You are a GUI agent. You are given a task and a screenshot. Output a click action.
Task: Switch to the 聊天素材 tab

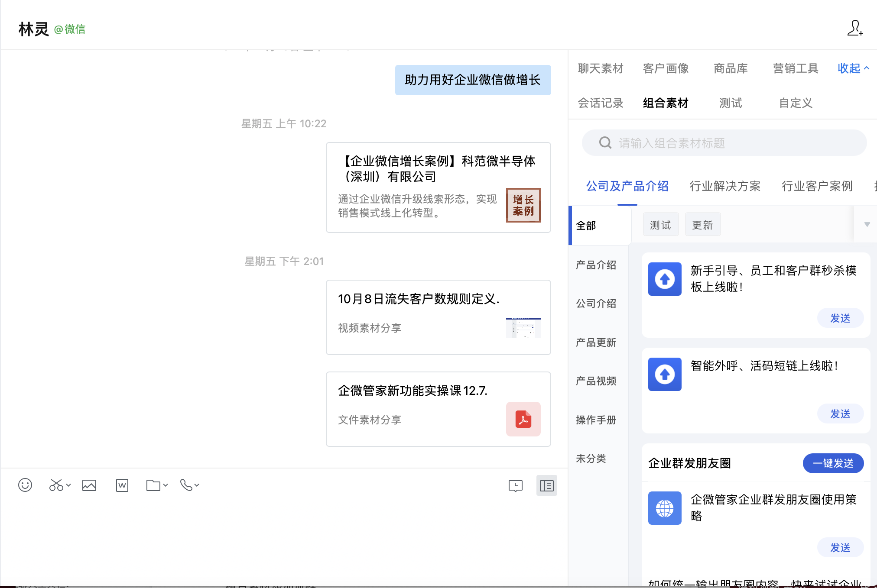tap(601, 68)
